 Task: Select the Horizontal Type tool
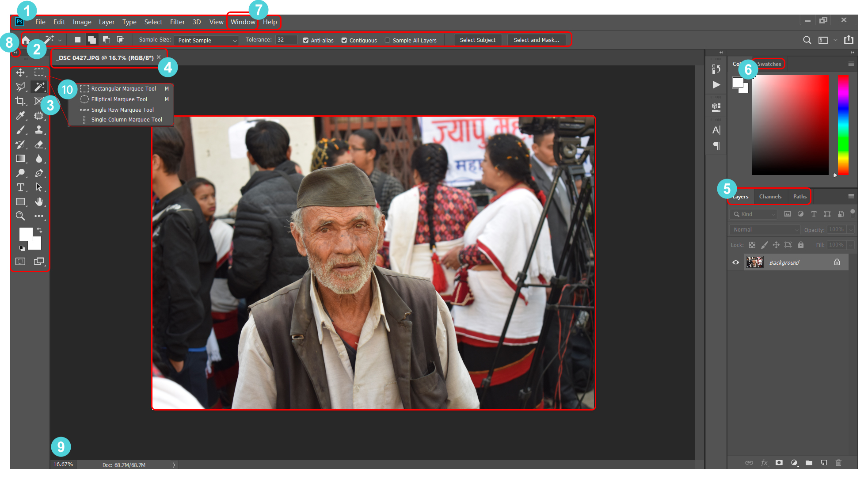(x=20, y=188)
